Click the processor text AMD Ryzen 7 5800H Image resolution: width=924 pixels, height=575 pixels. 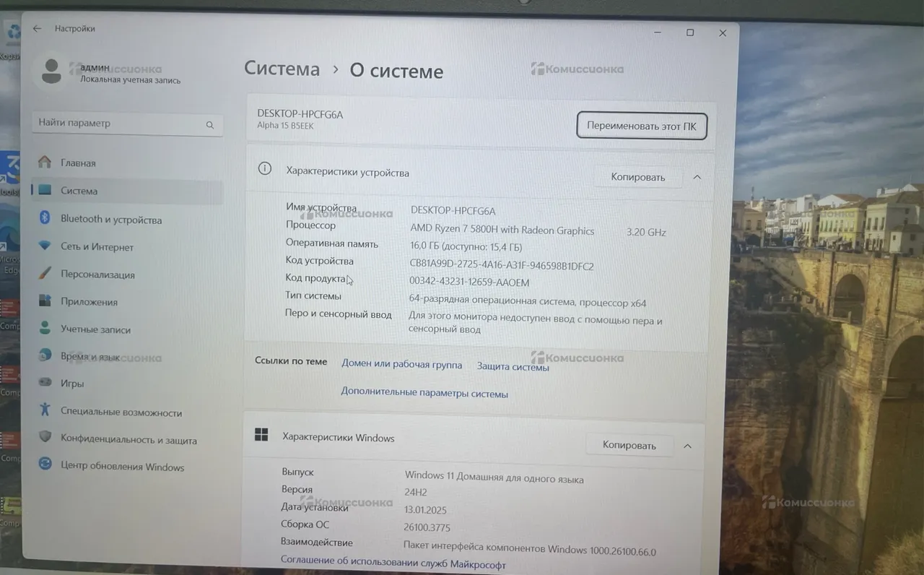pos(502,231)
